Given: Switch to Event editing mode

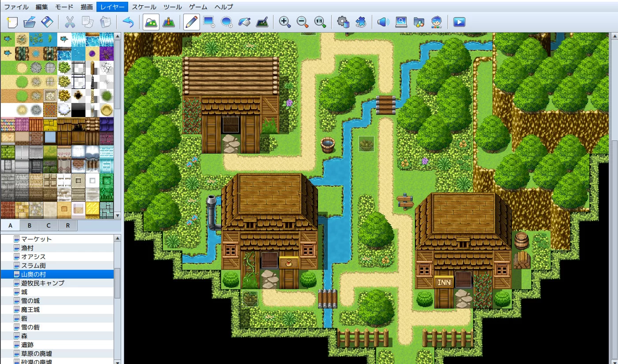Looking at the screenshot, I should (170, 22).
